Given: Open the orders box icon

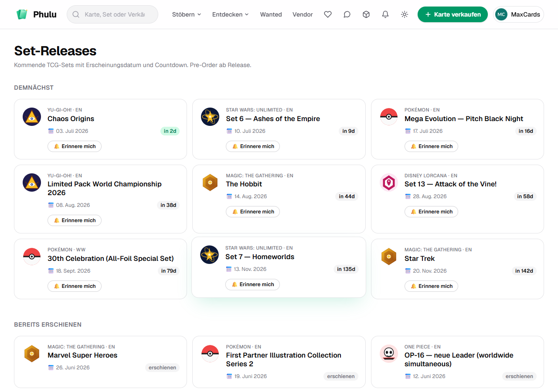Looking at the screenshot, I should tap(366, 14).
